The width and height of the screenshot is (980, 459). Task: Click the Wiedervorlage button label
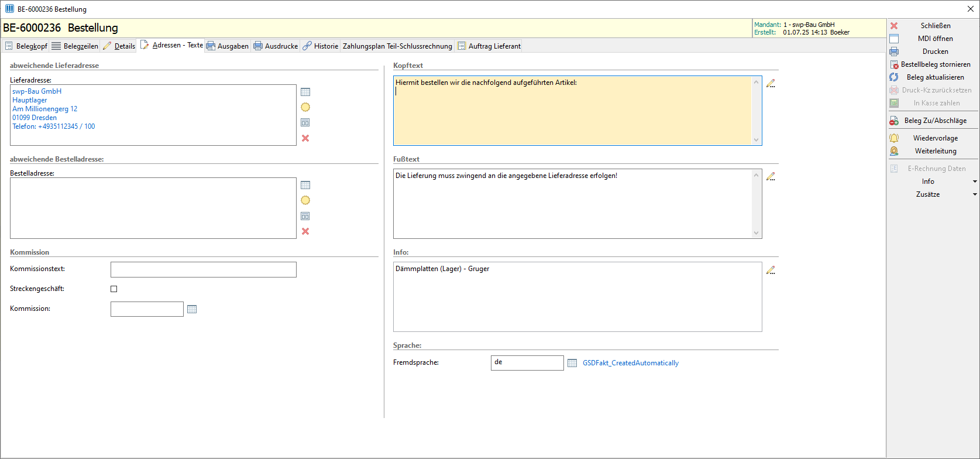click(x=936, y=138)
